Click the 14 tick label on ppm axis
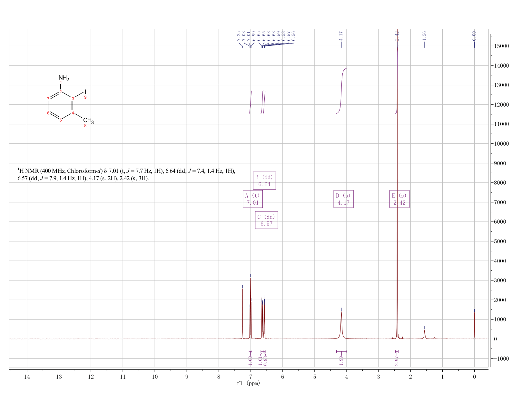This screenshot has height=411, width=532. 27,376
